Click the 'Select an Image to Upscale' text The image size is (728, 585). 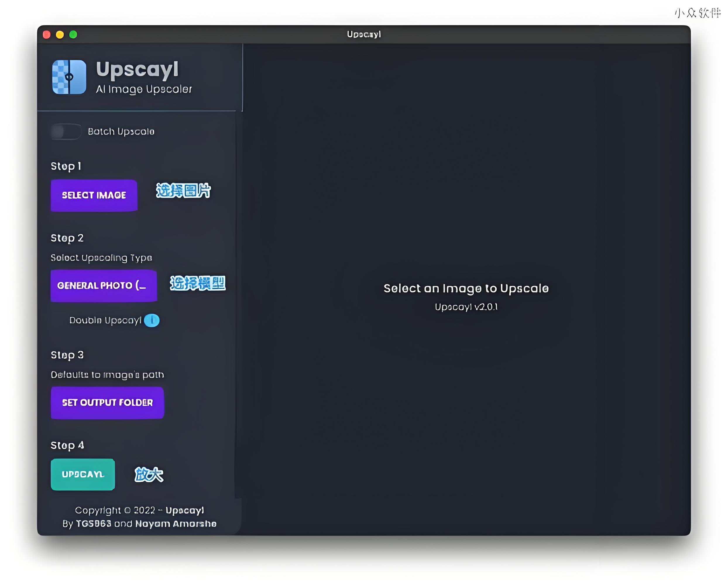(466, 288)
